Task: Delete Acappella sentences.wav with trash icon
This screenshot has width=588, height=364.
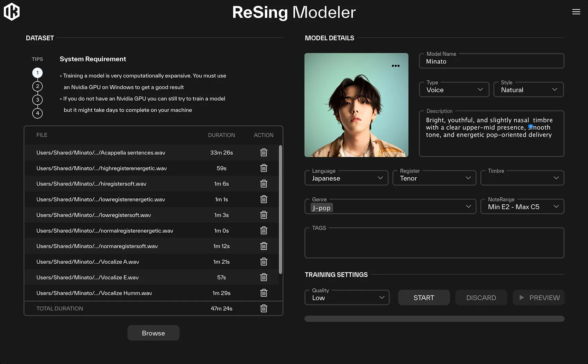Action: click(x=264, y=152)
